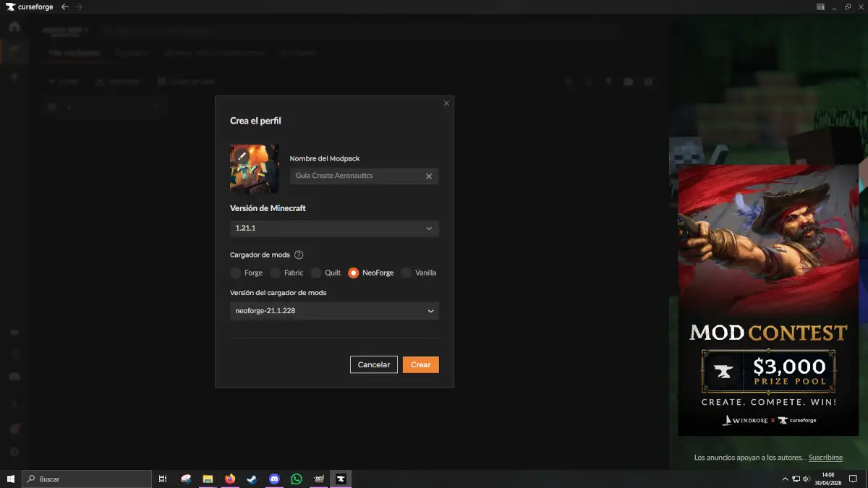This screenshot has width=868, height=488.
Task: Choose Vanilla as the mod loader
Action: 407,273
